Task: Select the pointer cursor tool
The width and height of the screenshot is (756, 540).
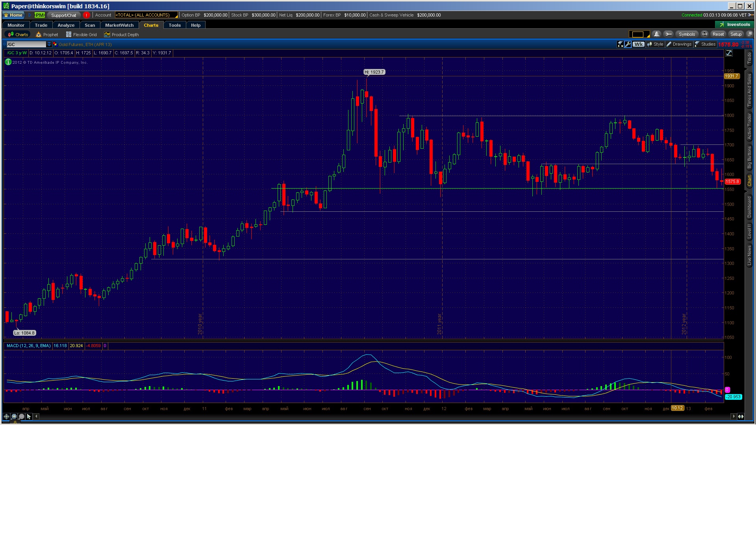Action: coord(29,416)
